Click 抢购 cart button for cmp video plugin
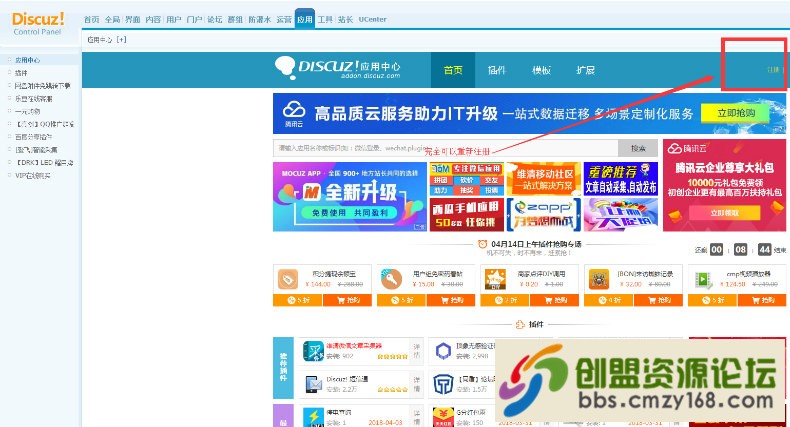The image size is (790, 427). [x=762, y=300]
